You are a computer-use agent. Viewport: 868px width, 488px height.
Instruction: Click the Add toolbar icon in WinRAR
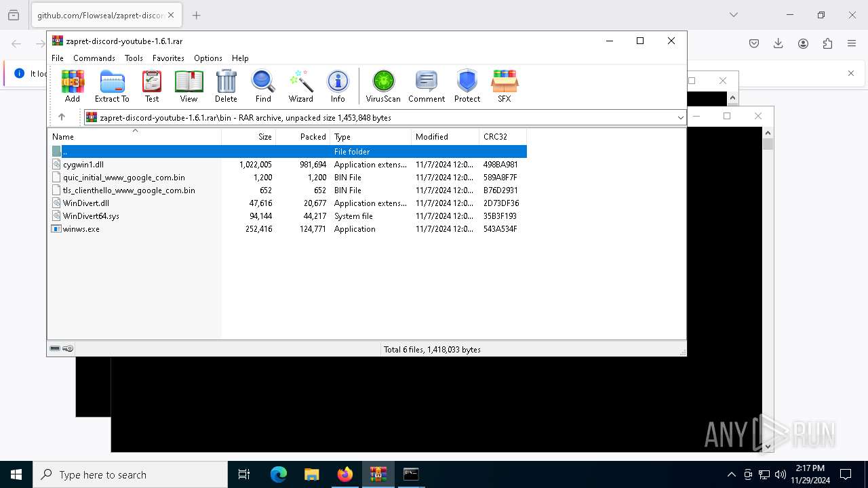click(73, 86)
